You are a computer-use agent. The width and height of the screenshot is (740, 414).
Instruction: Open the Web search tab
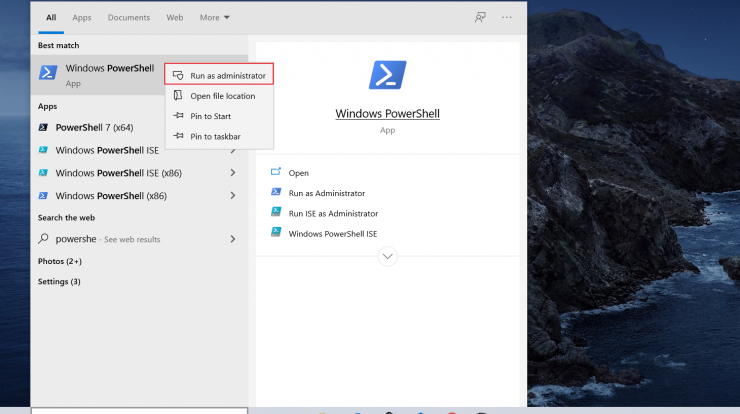point(175,17)
